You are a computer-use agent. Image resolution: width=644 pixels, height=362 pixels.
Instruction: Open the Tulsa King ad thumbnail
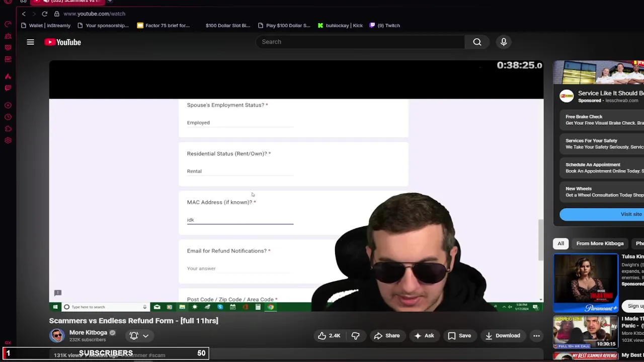(x=586, y=283)
